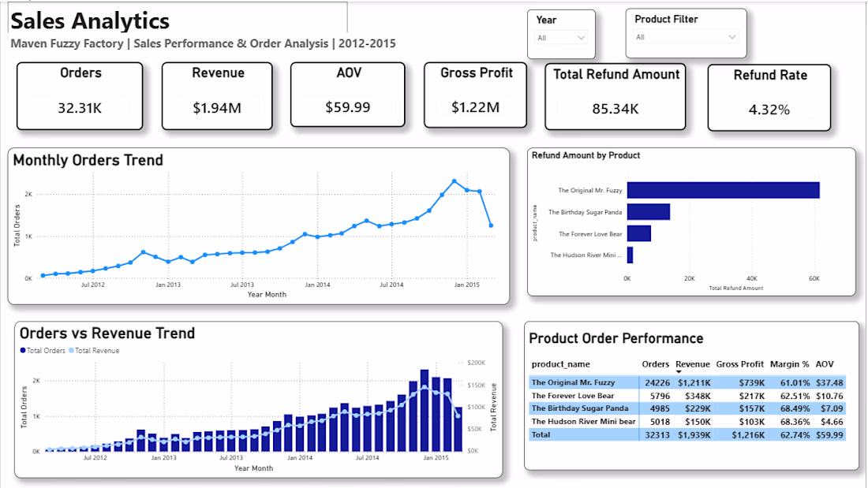This screenshot has height=488, width=868.
Task: Click the Refund Rate card
Action: (769, 98)
